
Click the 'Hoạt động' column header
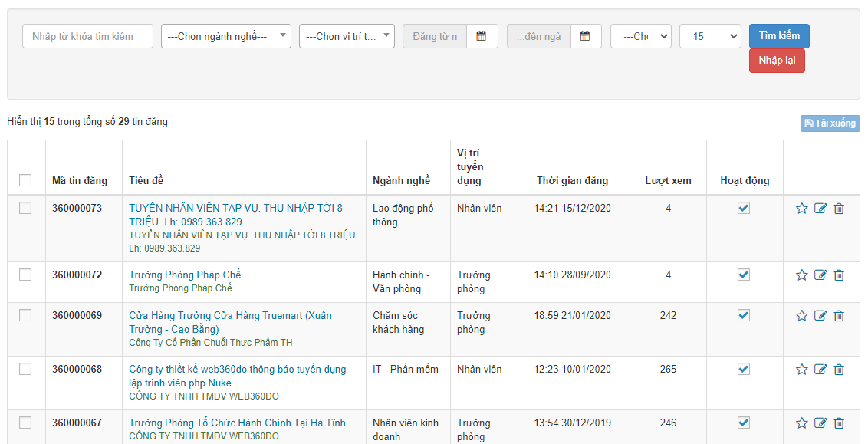point(745,180)
